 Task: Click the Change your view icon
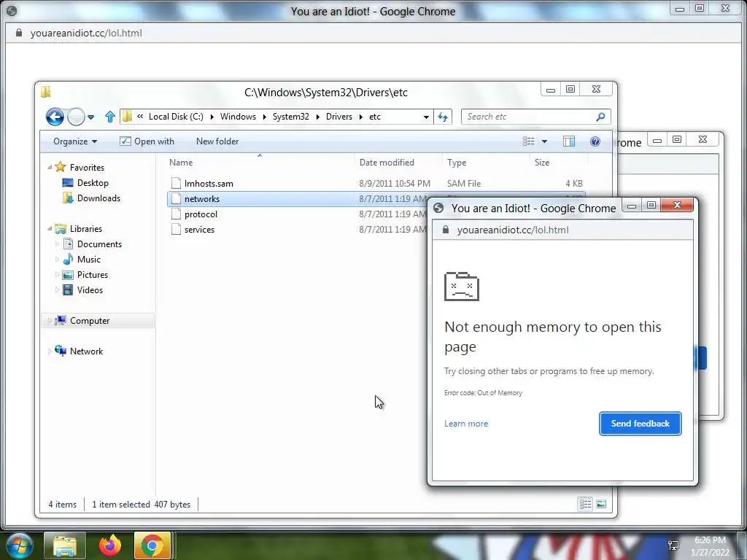(x=528, y=141)
